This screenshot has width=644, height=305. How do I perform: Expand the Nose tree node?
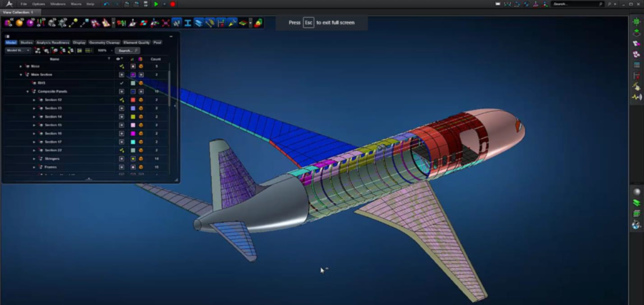pyautogui.click(x=21, y=66)
